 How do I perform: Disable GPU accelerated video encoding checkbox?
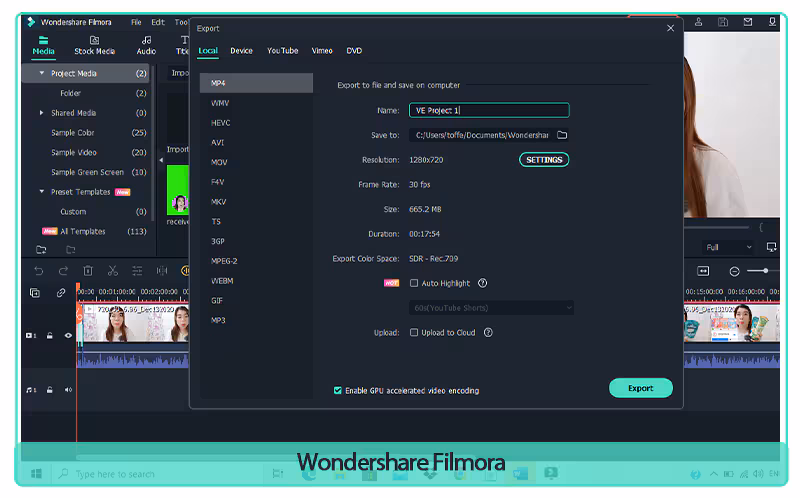[x=337, y=390]
